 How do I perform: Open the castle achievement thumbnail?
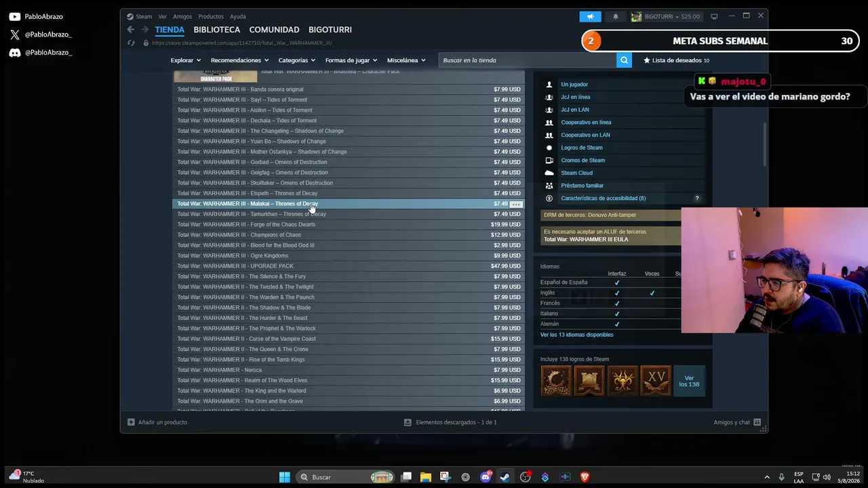coord(589,381)
